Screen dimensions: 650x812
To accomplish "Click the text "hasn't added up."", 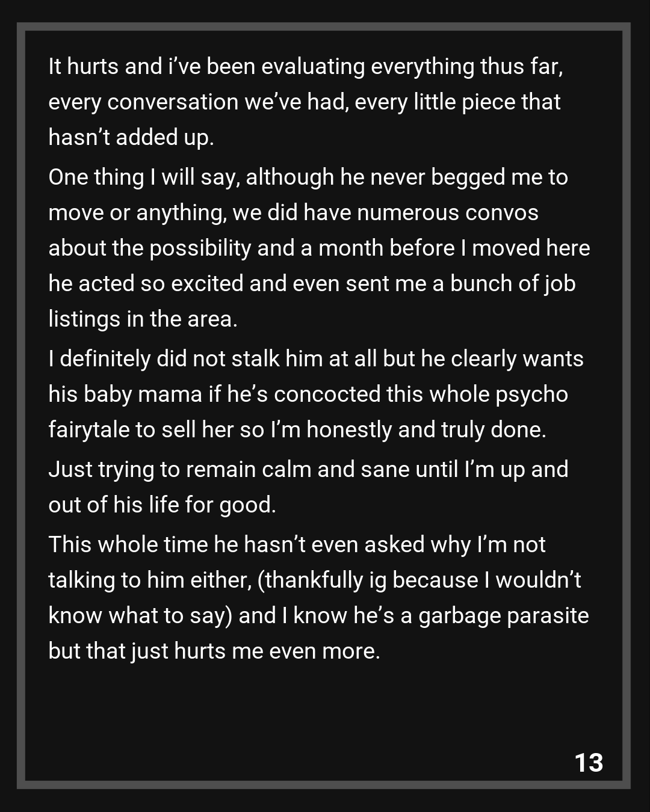I will [131, 137].
